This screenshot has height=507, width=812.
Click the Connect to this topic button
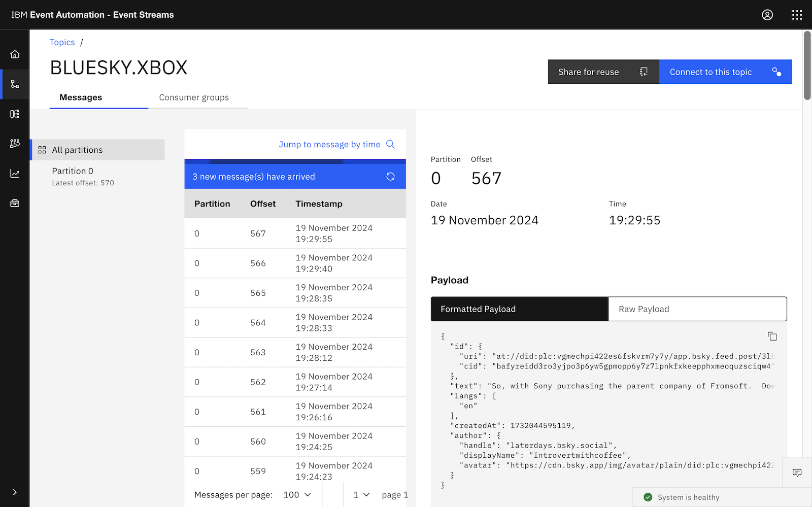click(x=725, y=72)
